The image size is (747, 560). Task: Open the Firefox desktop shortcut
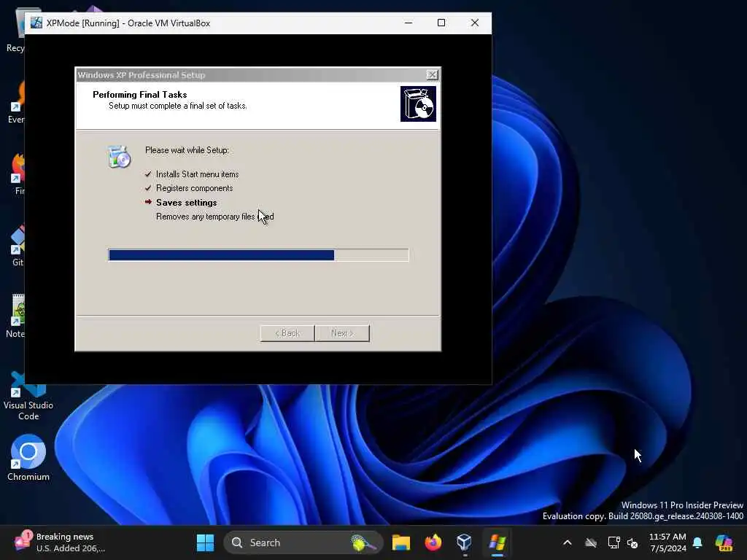point(18,174)
